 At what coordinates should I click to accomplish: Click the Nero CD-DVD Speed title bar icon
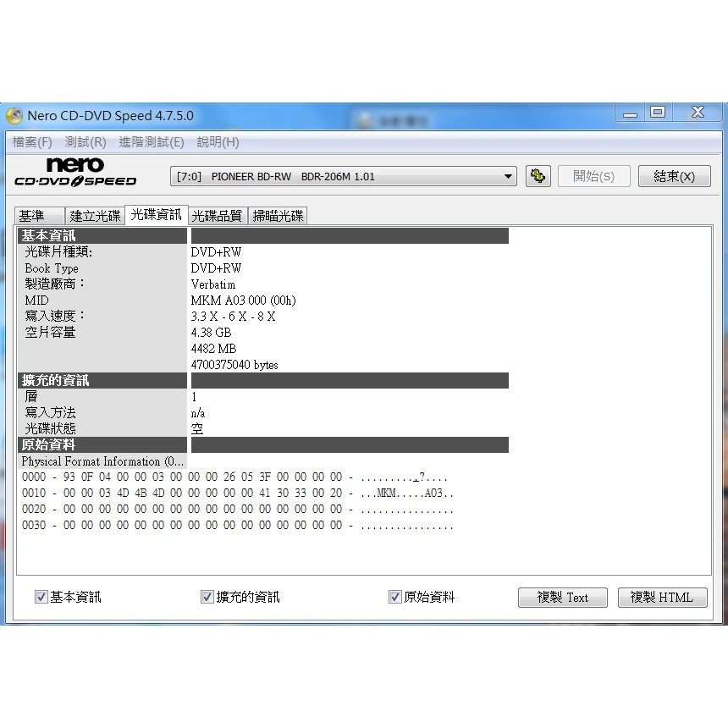[14, 116]
